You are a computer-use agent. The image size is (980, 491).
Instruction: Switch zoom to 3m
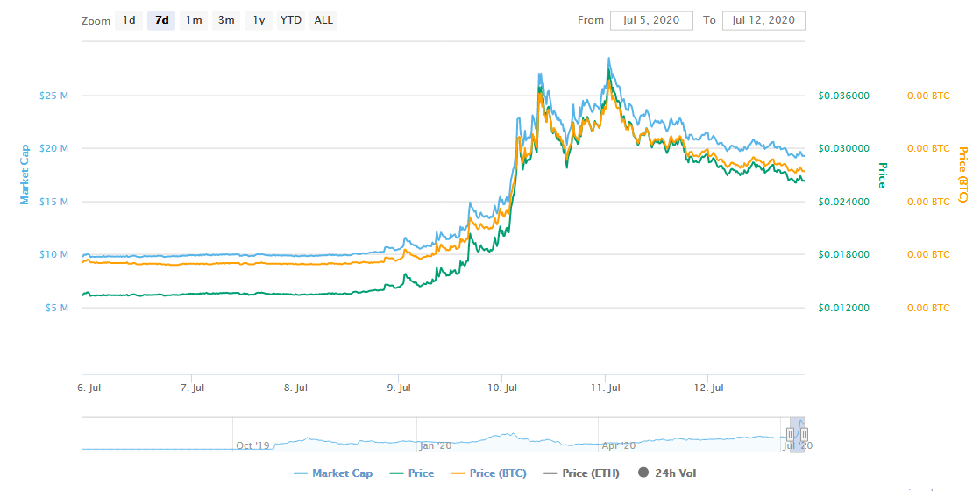click(x=226, y=20)
